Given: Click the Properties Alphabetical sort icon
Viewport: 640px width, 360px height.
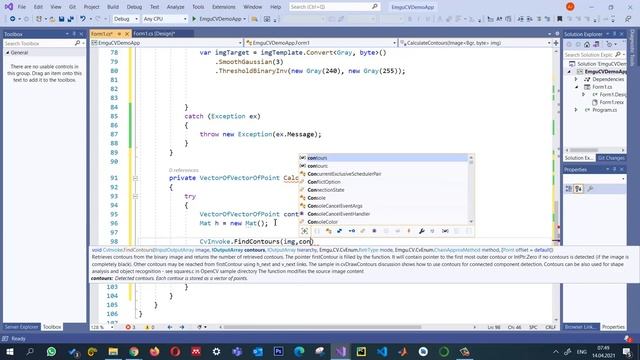Looking at the screenshot, I should click(578, 189).
